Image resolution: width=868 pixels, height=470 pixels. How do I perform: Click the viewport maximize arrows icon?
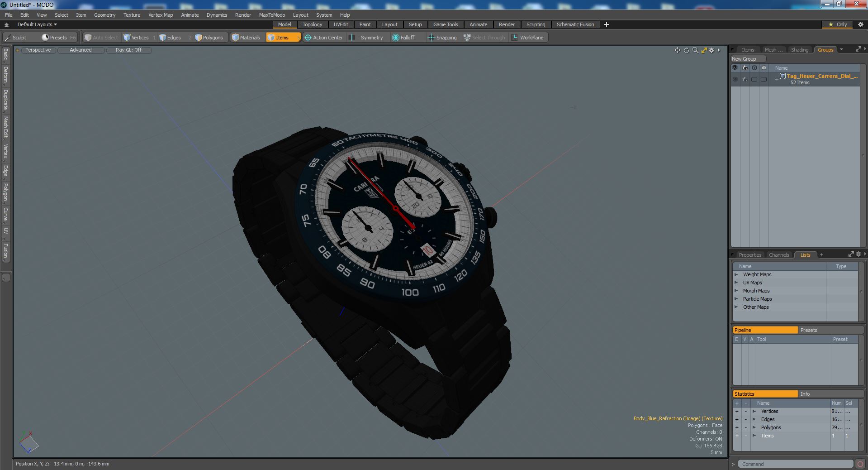tap(704, 50)
